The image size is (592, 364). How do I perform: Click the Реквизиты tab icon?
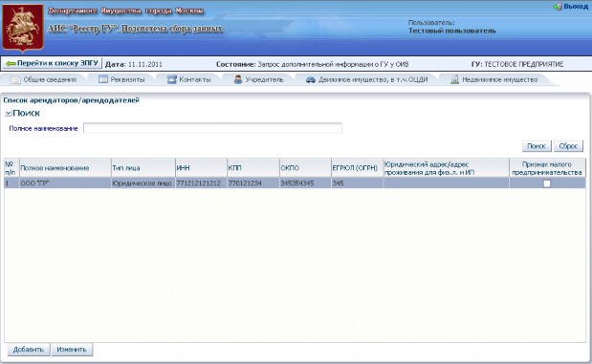point(103,79)
